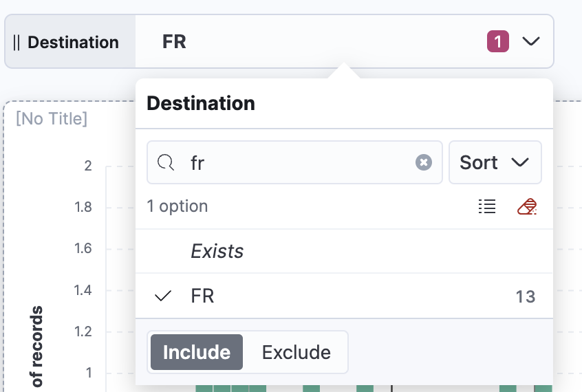
Task: Click the FR value in the Destination control
Action: coord(174,41)
